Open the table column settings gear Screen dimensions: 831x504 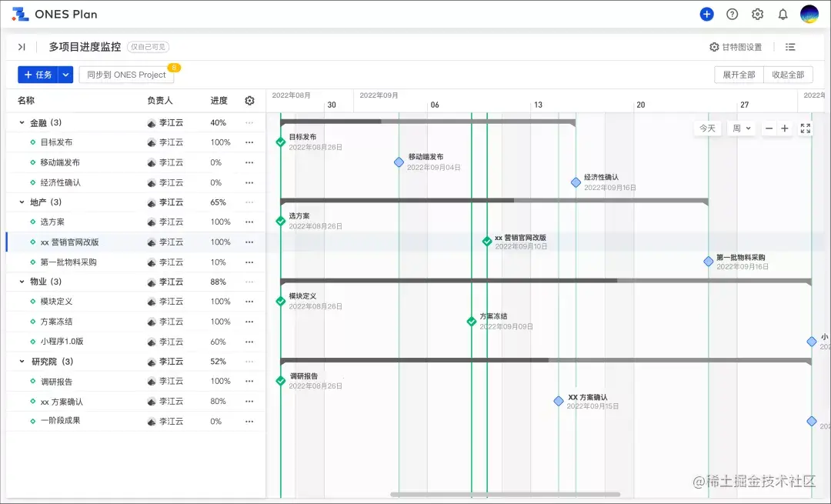pyautogui.click(x=249, y=101)
